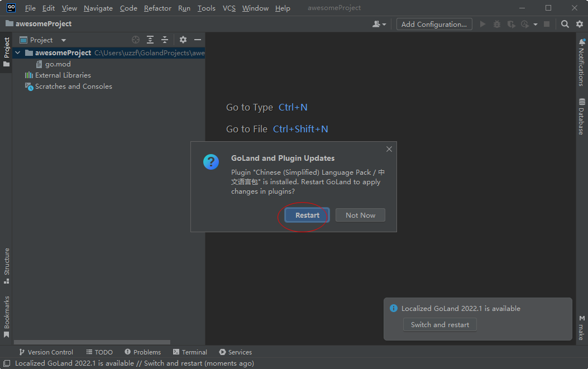588x369 pixels.
Task: Click Expand All icon in Project panel
Action: pos(150,40)
